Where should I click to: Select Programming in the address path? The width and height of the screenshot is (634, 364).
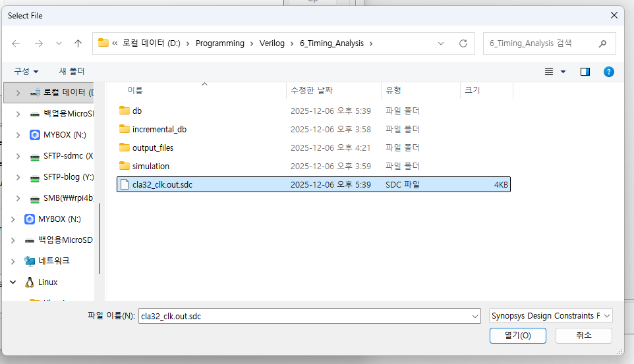220,43
